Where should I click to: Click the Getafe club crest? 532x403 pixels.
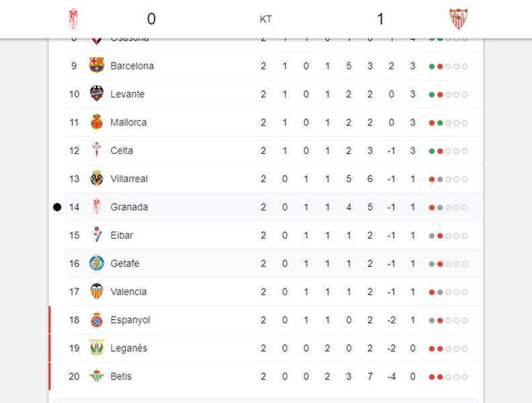point(96,263)
